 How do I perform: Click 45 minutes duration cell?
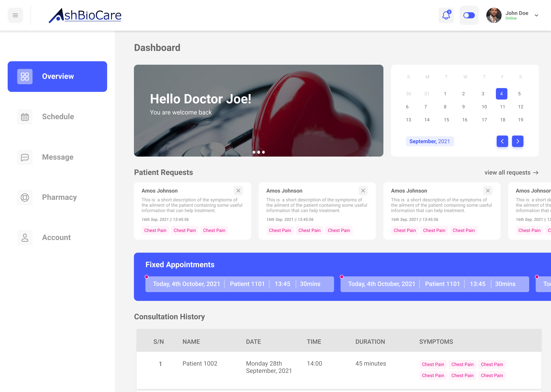(x=371, y=364)
